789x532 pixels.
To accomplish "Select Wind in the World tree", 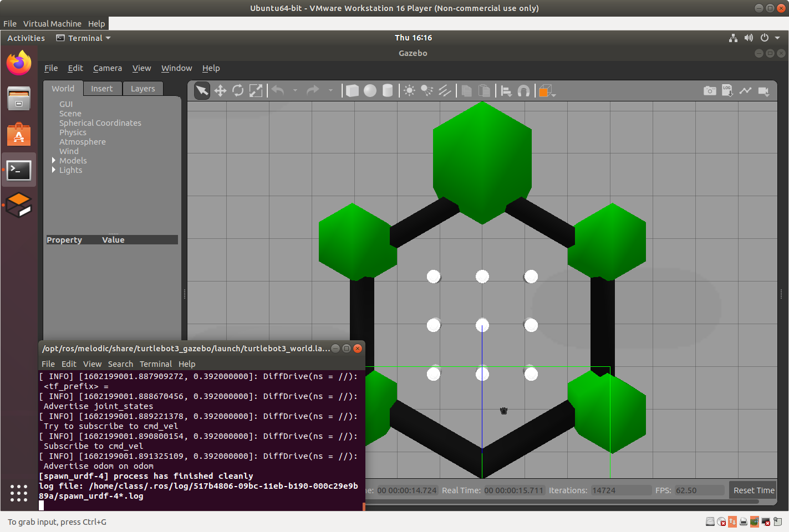I will click(x=69, y=151).
